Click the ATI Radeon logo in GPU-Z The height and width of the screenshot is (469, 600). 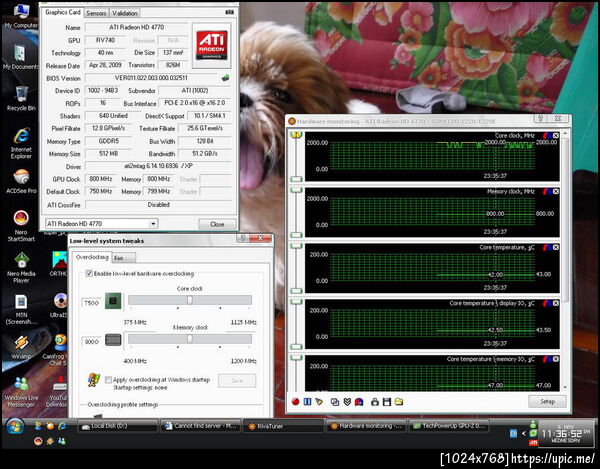[212, 46]
